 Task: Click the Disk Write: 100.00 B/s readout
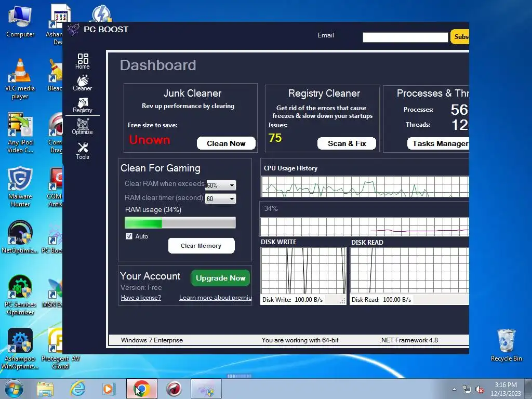(x=292, y=300)
